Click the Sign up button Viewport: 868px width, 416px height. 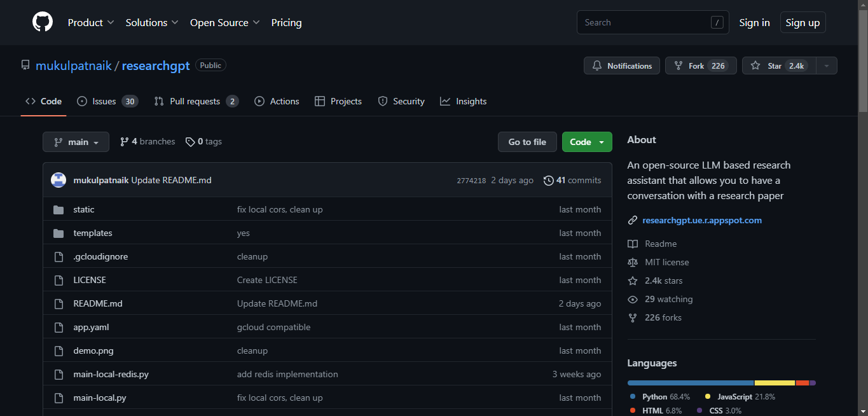click(x=803, y=22)
